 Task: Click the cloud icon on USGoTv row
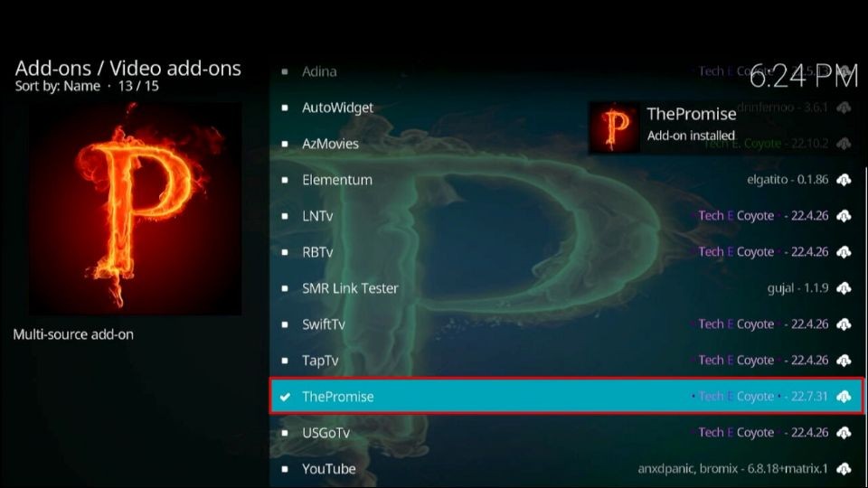[x=844, y=433]
